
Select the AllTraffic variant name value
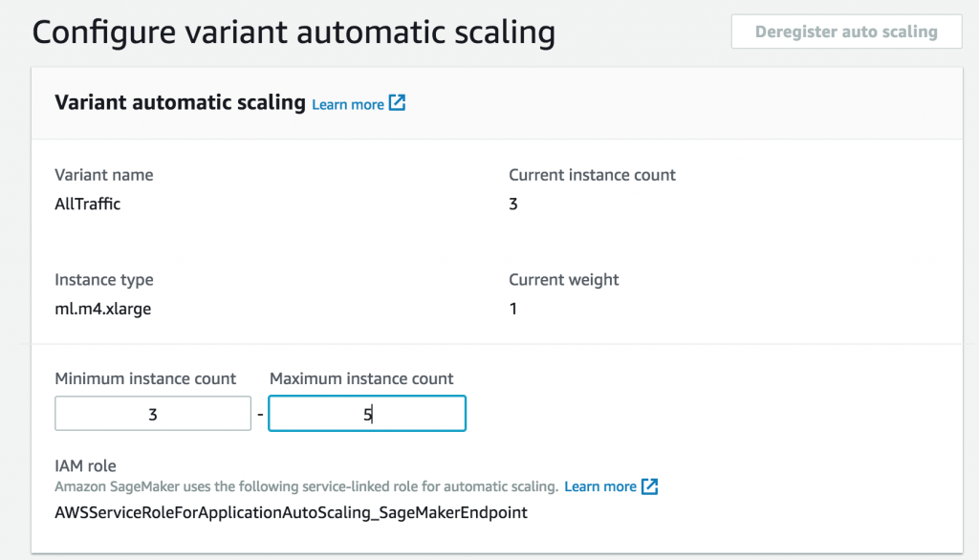(x=88, y=204)
